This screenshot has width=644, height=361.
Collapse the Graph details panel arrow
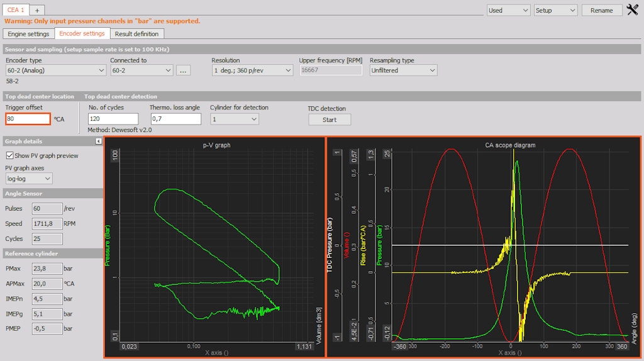[x=99, y=142]
